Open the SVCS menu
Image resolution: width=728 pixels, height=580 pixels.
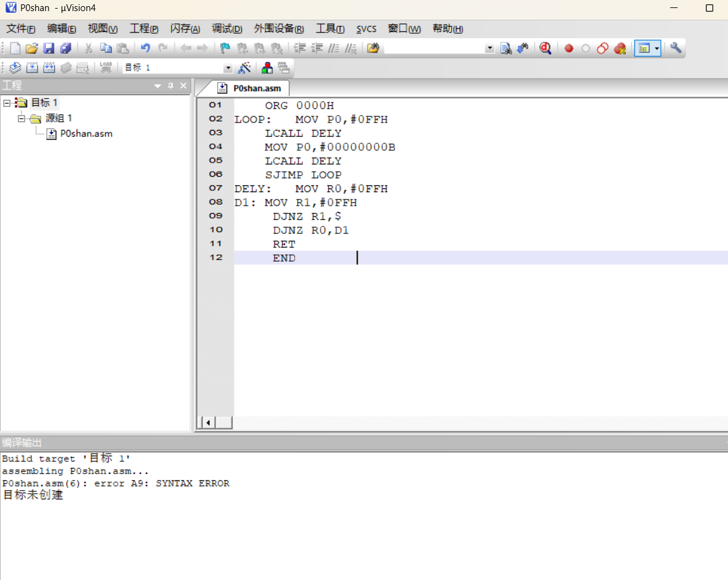click(x=366, y=29)
